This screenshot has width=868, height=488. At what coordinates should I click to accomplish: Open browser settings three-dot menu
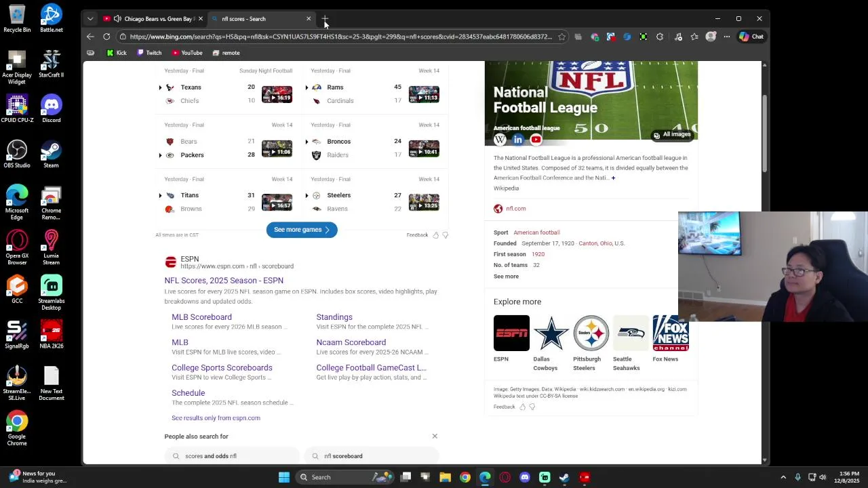coord(727,37)
